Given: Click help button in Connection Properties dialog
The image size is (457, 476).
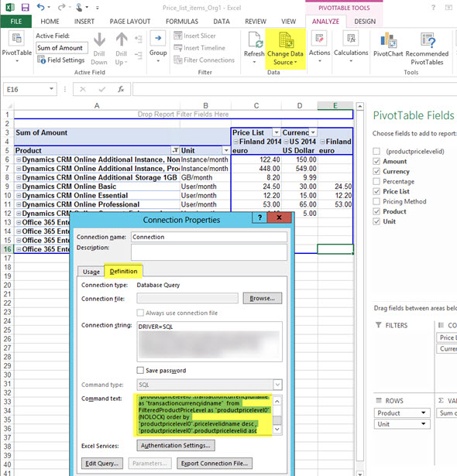Looking at the screenshot, I should (259, 217).
